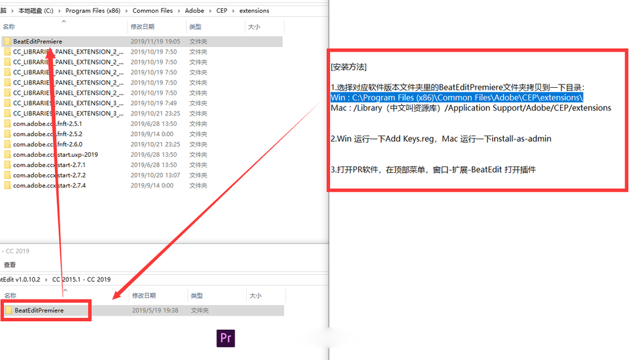Select BeatEditPremiere name in extensions window
This screenshot has height=360, width=644.
coord(38,42)
